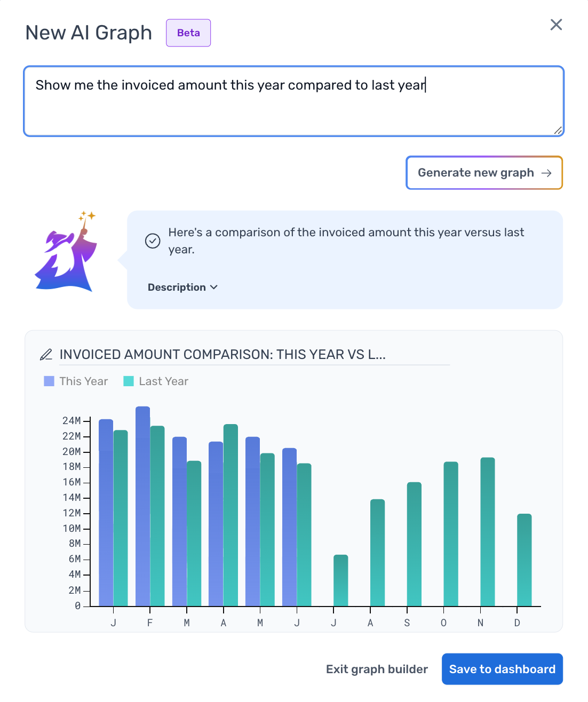588x702 pixels.
Task: Toggle the This Year legend series
Action: tap(76, 381)
